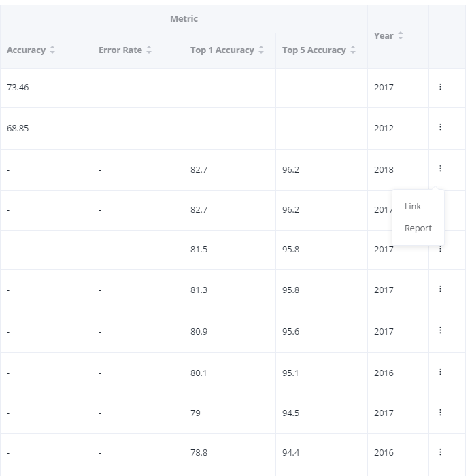472x476 pixels.
Task: Select Link in the popup menu
Action: 413,207
